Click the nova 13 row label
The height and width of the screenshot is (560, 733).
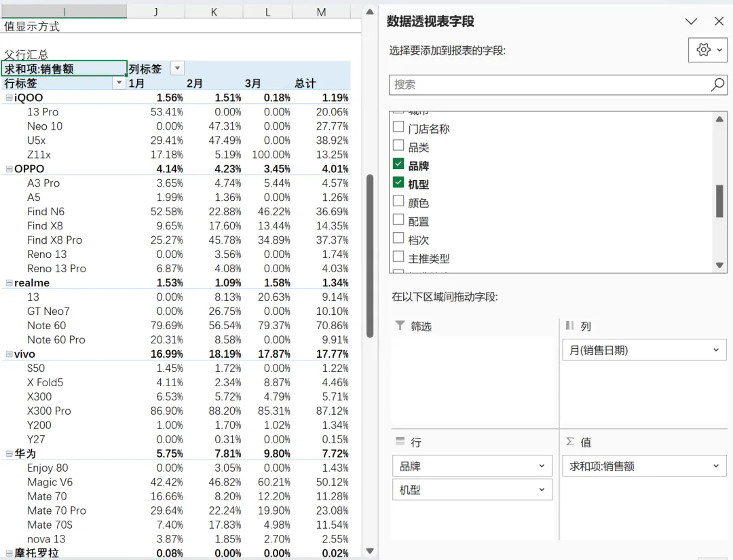coord(46,539)
